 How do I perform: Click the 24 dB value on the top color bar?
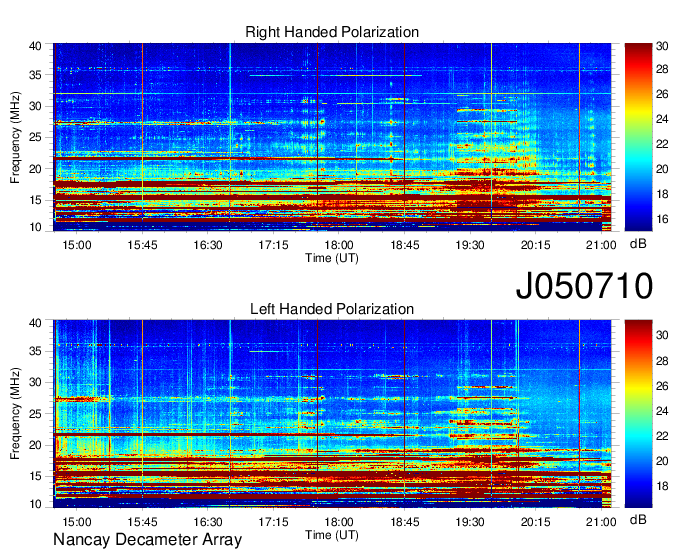tap(662, 119)
